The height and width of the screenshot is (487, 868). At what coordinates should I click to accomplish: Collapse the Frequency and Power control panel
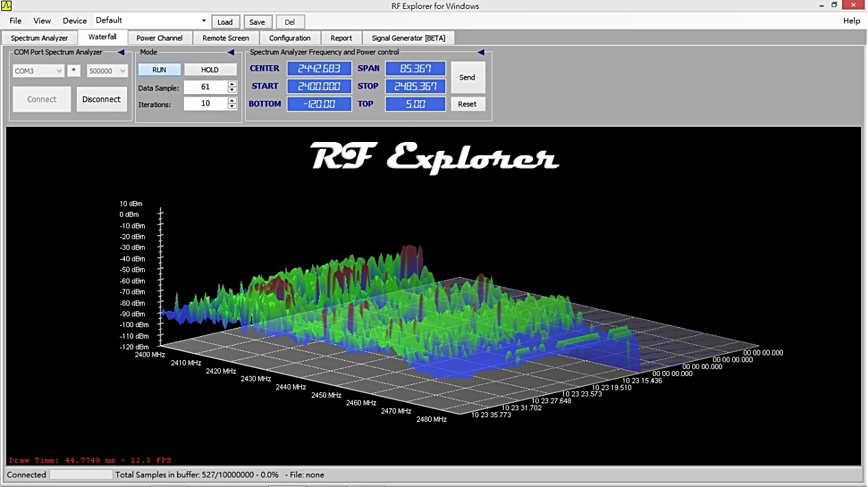click(481, 52)
